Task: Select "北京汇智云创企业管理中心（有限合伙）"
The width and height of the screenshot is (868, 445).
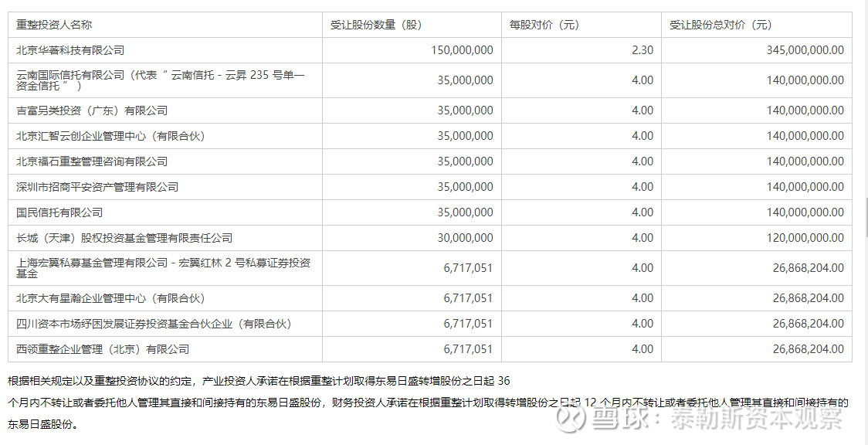Action: point(110,136)
